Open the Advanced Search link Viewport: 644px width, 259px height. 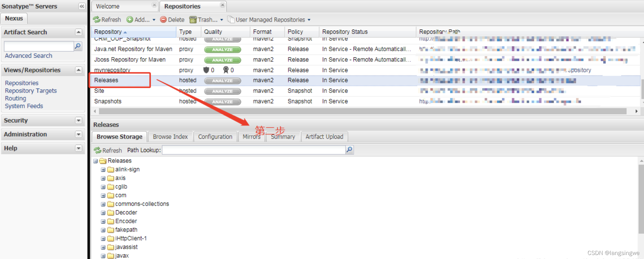[28, 56]
